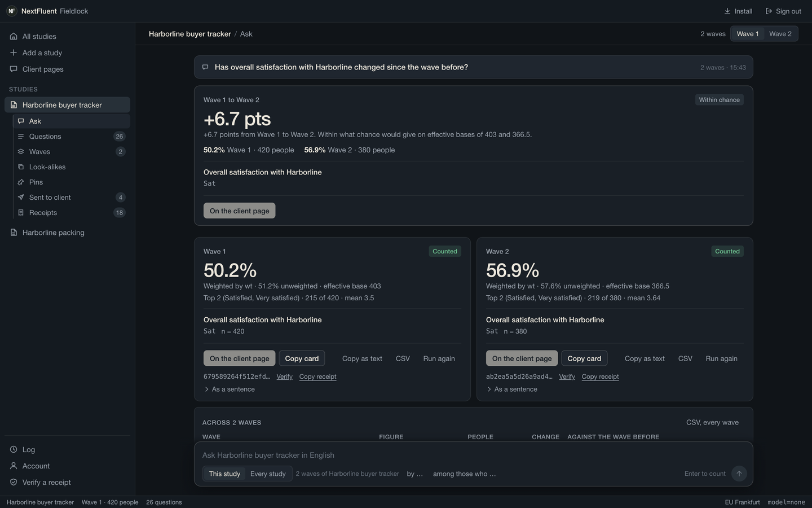
Task: Click the Client pages chat icon
Action: (14, 69)
